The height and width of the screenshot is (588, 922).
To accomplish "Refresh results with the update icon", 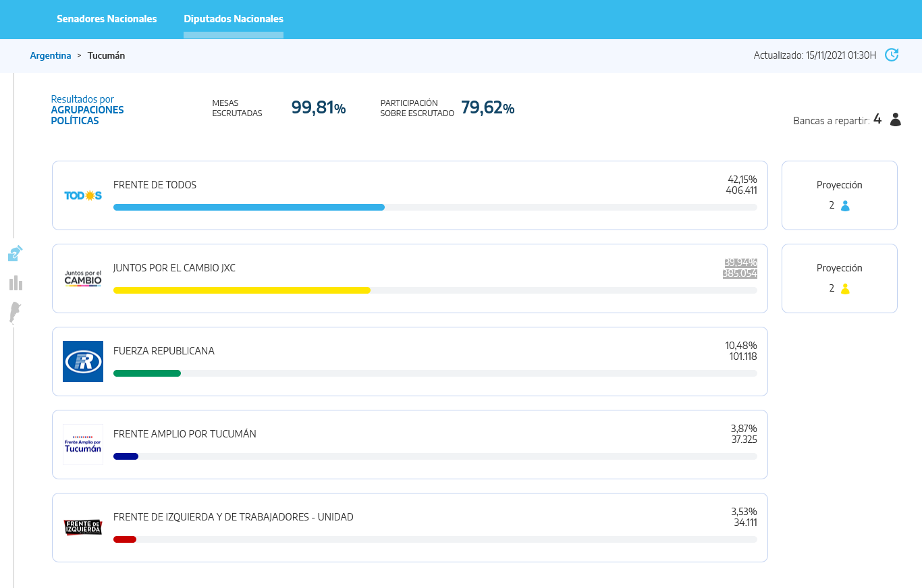I will (892, 55).
